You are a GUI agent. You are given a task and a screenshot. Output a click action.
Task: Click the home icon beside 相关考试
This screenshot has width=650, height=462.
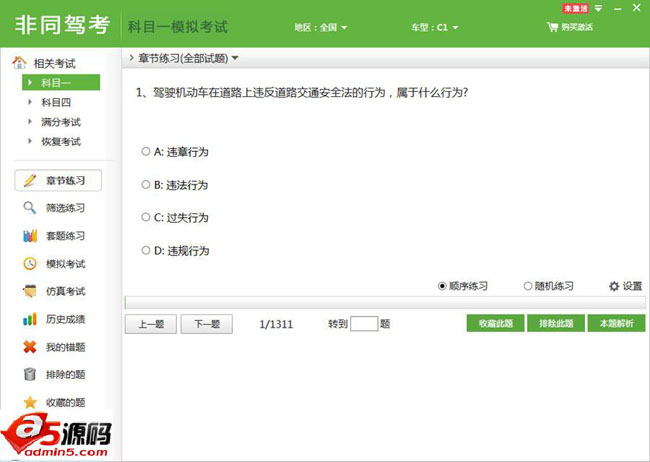[19, 63]
